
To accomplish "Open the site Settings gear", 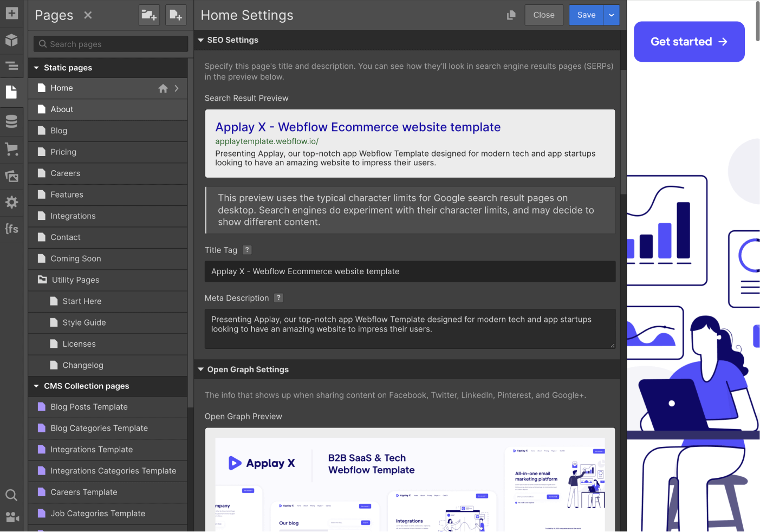I will coord(11,202).
